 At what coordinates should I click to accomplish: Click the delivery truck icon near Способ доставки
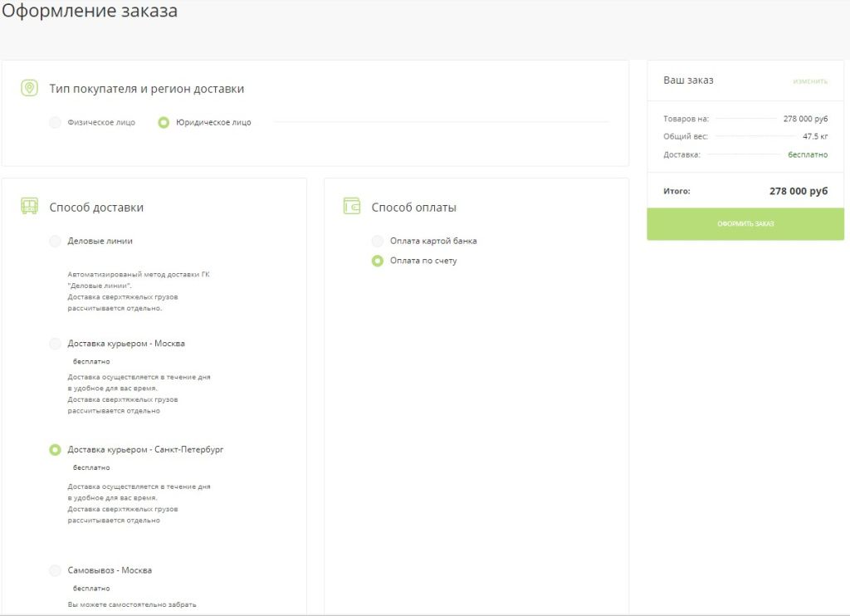click(29, 207)
